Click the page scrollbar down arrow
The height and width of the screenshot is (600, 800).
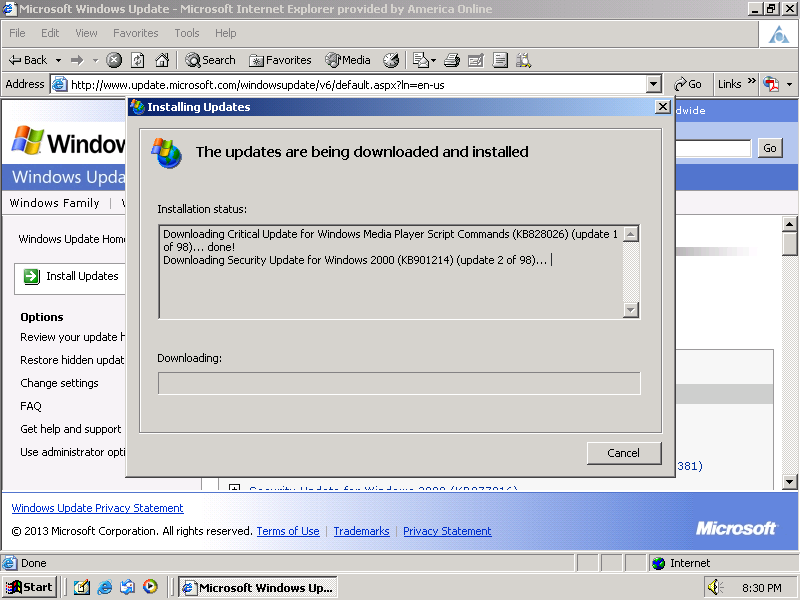point(789,482)
